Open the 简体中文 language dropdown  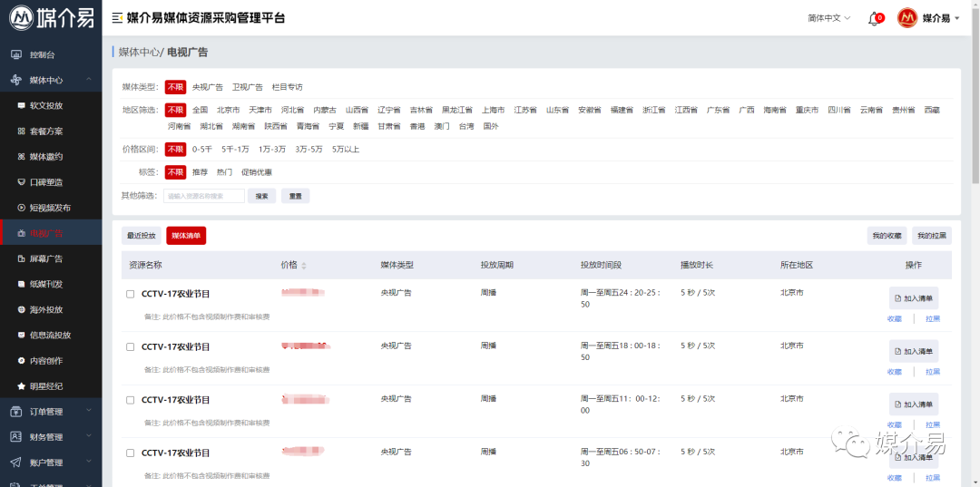tap(828, 18)
